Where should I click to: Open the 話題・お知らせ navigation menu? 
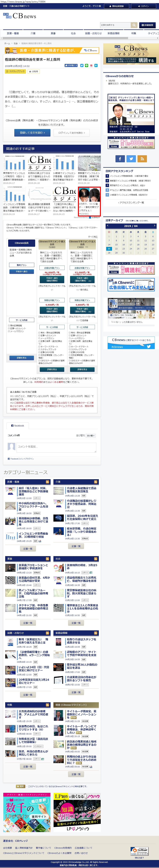click(93, 33)
